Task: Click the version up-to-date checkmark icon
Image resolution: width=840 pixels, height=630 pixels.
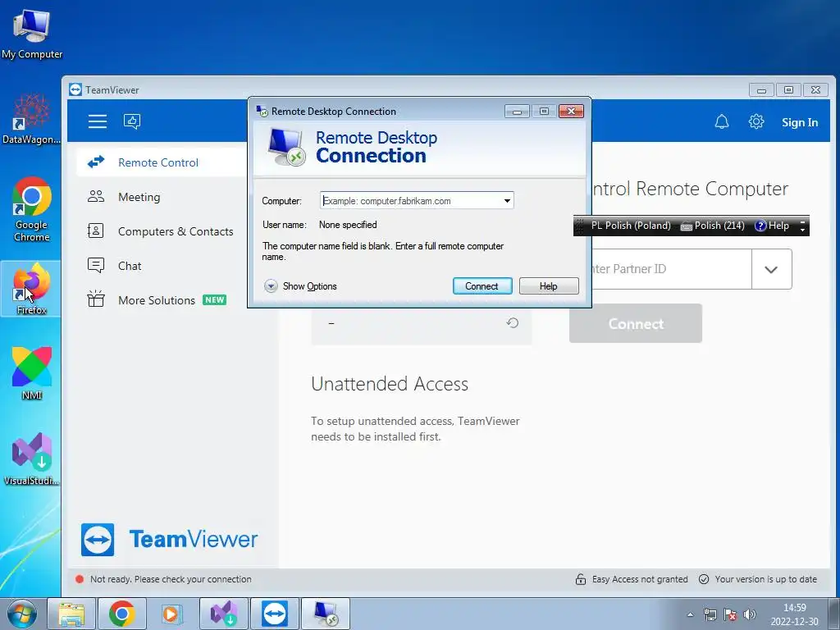Action: click(x=704, y=579)
